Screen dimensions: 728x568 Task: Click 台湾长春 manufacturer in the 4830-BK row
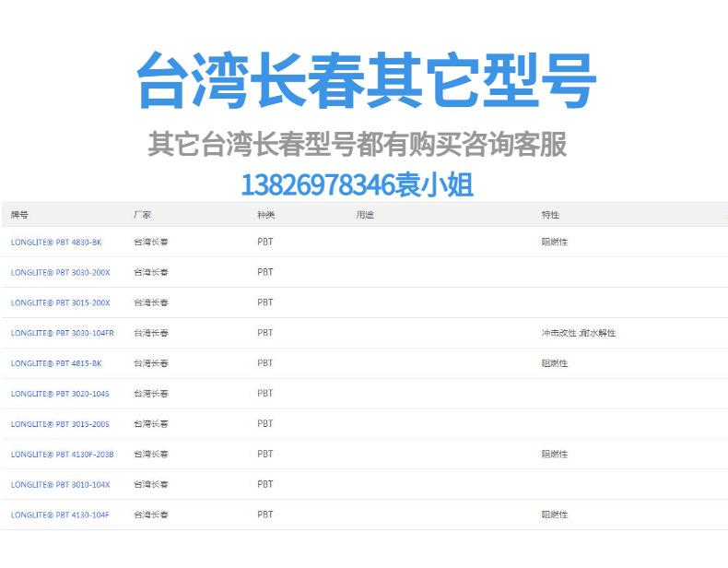(151, 242)
